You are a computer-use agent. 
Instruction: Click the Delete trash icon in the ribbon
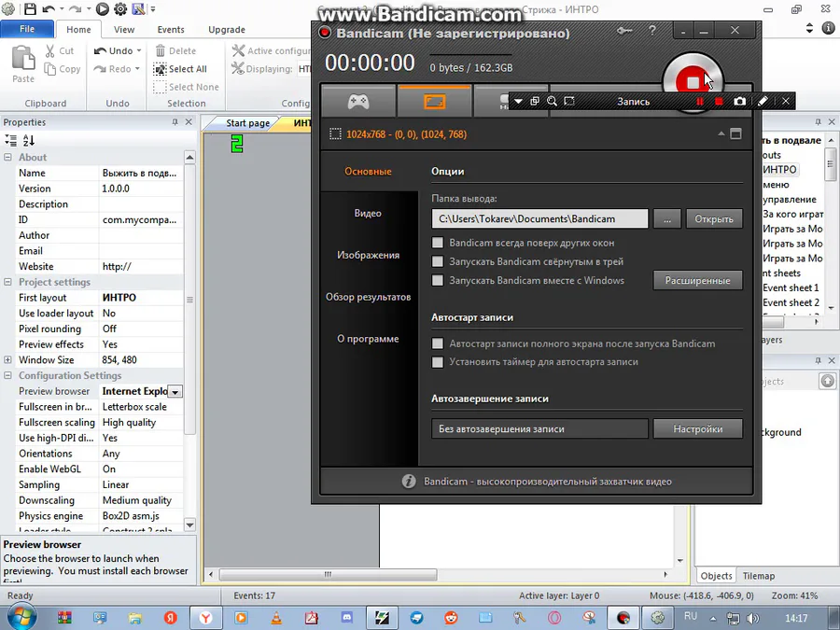click(161, 51)
